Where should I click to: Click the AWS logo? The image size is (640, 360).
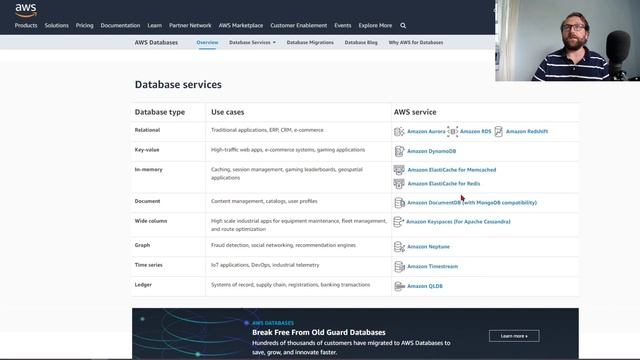pyautogui.click(x=26, y=10)
